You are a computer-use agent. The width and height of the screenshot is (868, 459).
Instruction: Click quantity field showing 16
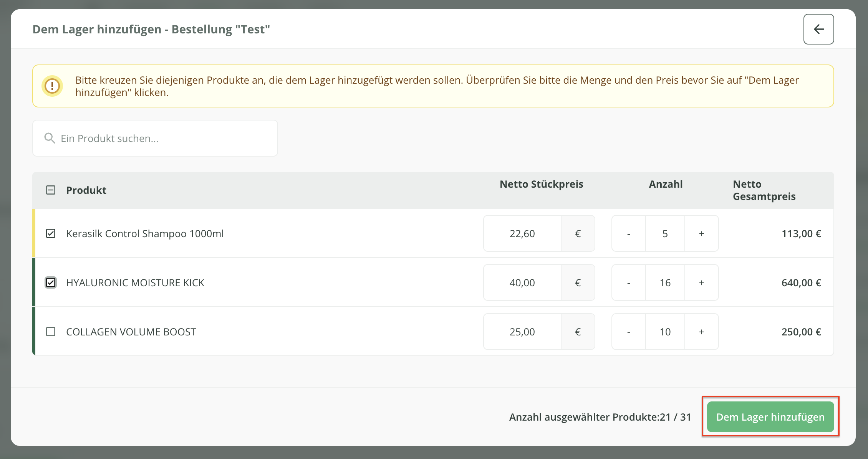coord(665,282)
